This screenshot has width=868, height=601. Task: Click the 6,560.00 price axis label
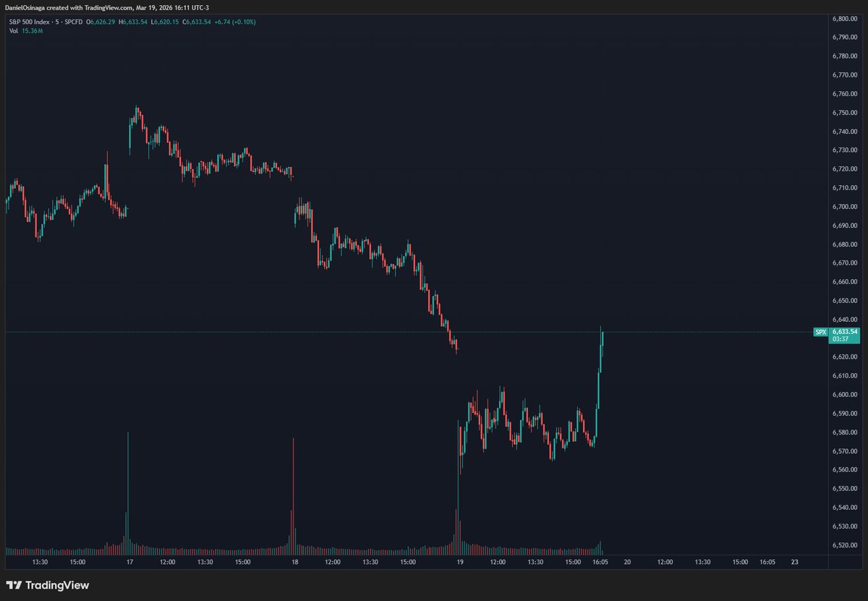click(845, 470)
